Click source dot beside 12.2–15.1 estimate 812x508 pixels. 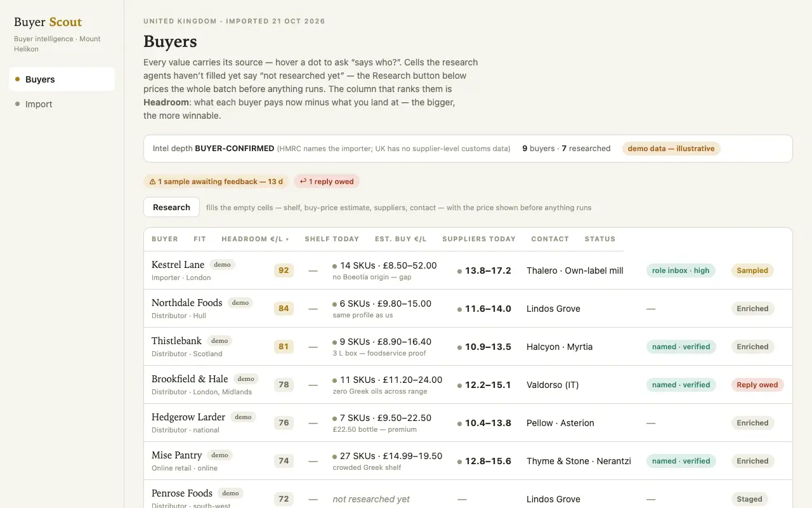click(x=460, y=385)
